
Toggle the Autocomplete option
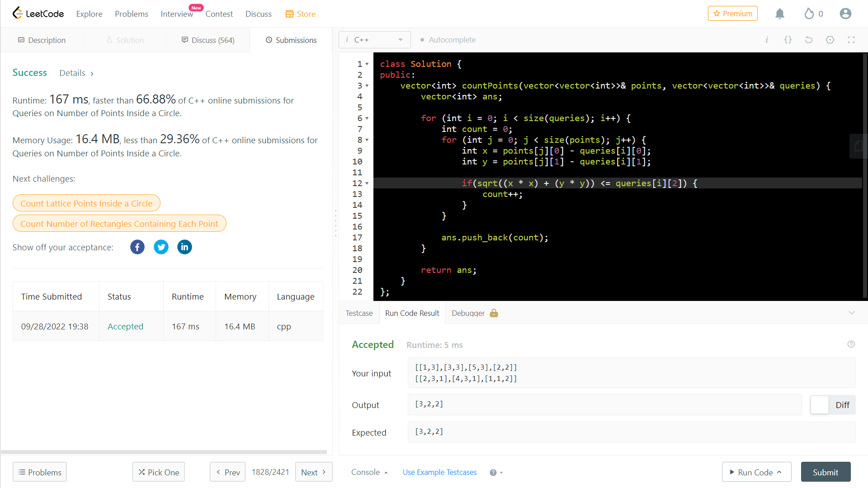point(448,40)
